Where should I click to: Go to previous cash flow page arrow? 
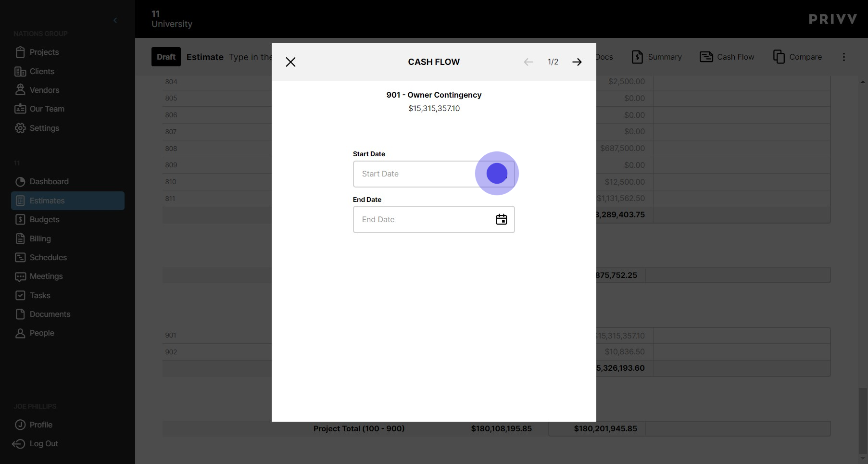[528, 62]
